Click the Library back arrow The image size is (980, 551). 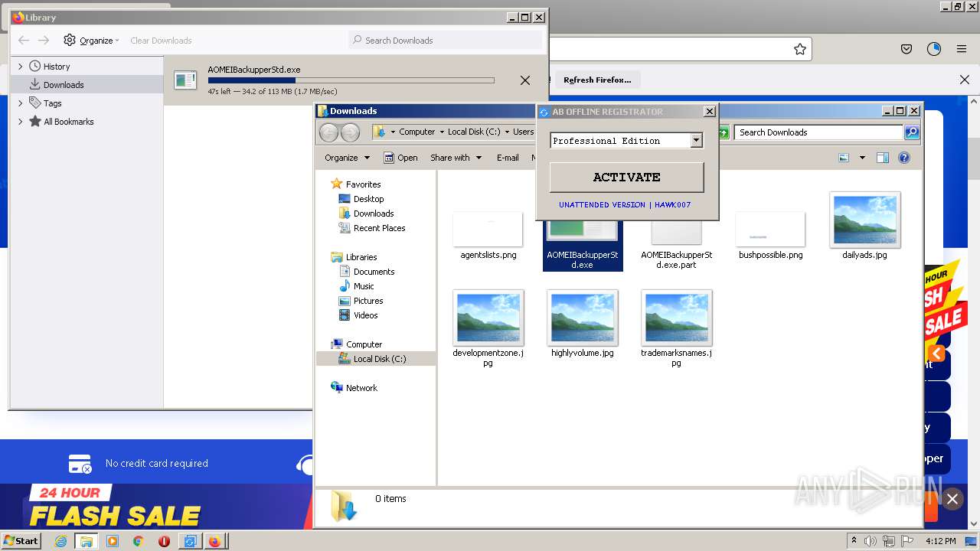tap(24, 41)
